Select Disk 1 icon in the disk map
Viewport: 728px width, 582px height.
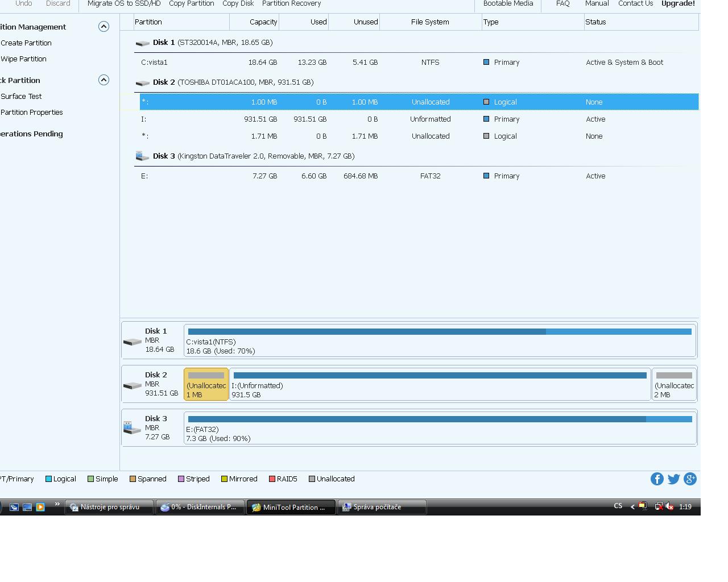coord(133,342)
